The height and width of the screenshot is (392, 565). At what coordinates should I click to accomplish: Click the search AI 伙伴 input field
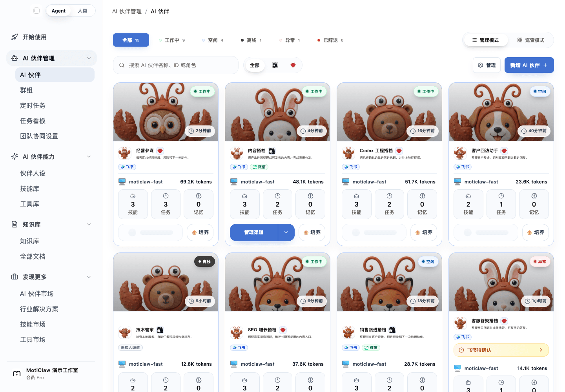tap(176, 65)
